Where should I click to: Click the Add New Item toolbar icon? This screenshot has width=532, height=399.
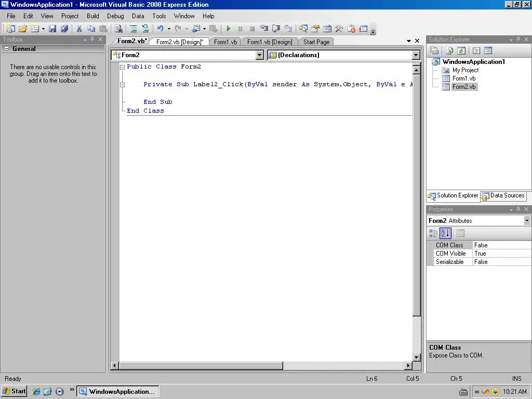35,29
